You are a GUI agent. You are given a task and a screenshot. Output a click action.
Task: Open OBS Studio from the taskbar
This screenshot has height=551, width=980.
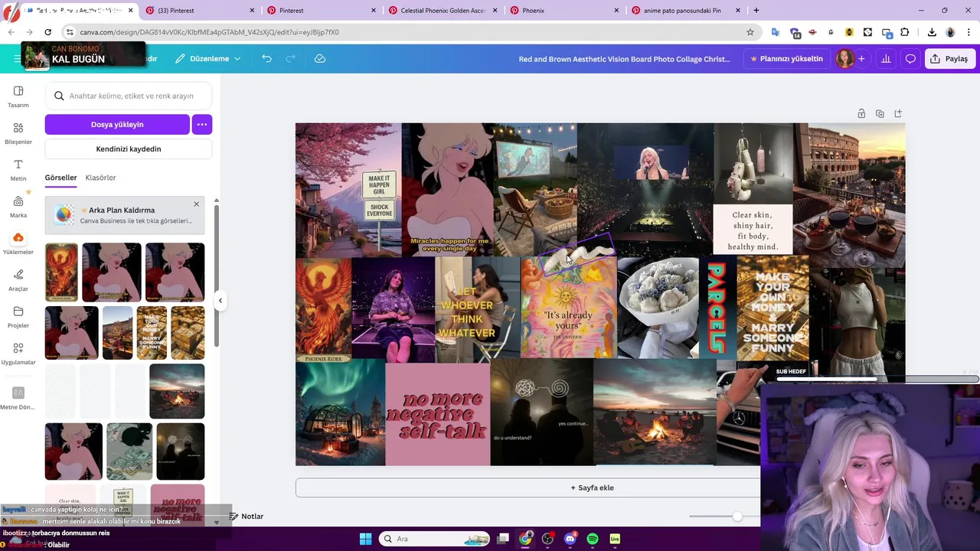(x=547, y=539)
